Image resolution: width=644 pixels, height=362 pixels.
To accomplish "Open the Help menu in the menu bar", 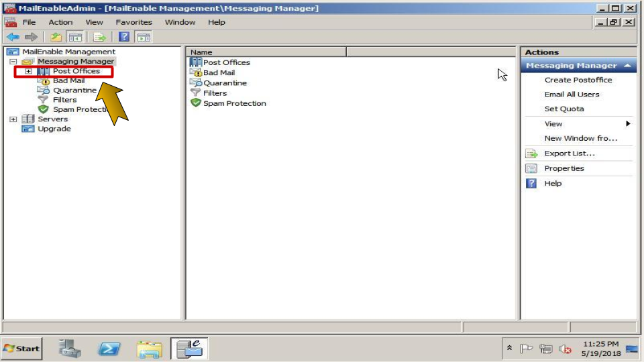I will 217,22.
